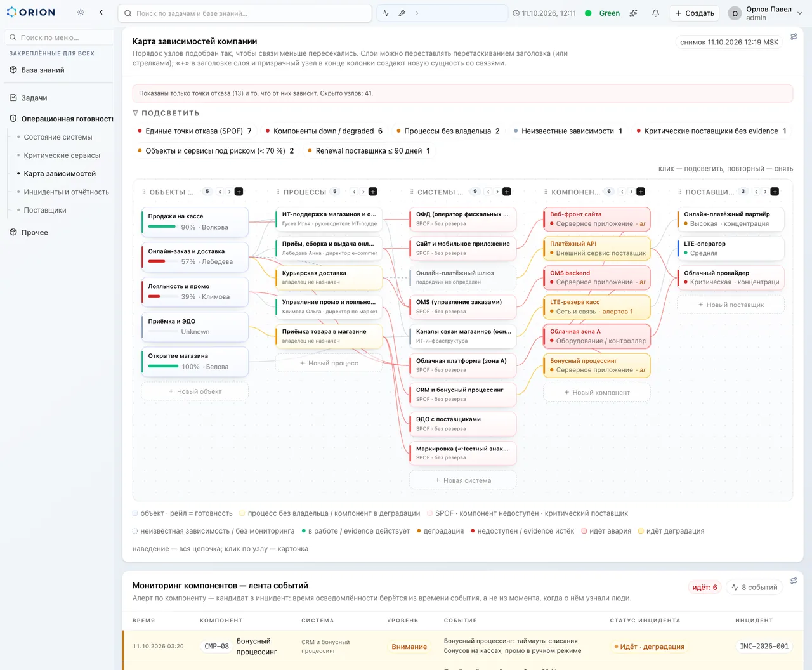812x670 pixels.
Task: Move ПРОЦЕССЫ layer right with arrow
Action: coord(363,192)
